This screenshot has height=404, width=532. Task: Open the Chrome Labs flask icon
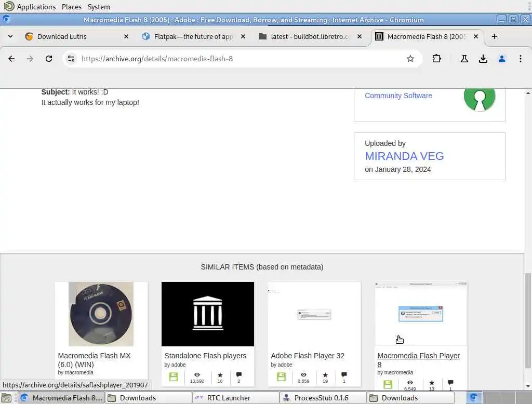[x=464, y=59]
